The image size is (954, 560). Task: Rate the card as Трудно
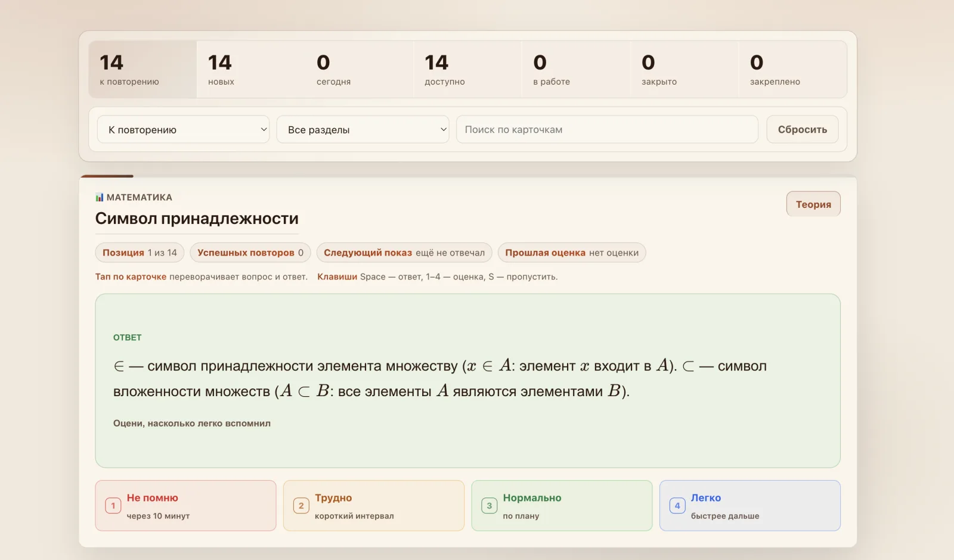click(374, 506)
